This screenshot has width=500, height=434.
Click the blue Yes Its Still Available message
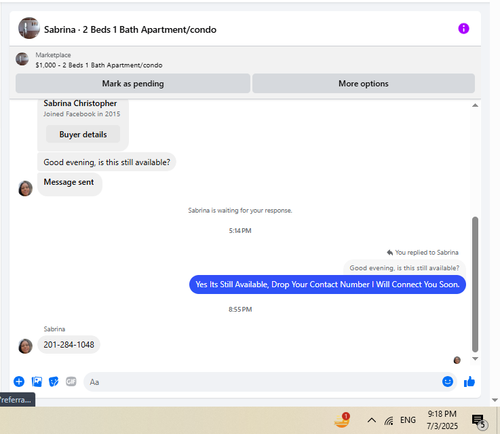327,284
